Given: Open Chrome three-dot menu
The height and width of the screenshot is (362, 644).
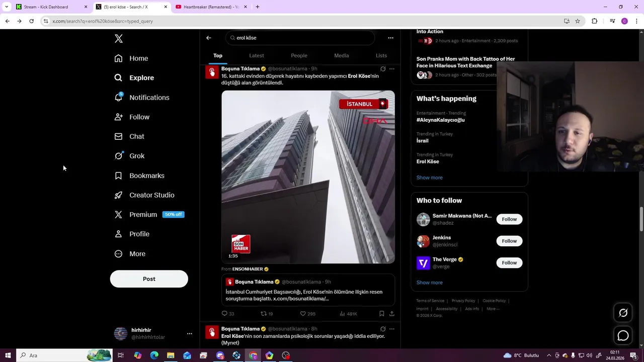Looking at the screenshot, I should click(x=636, y=21).
